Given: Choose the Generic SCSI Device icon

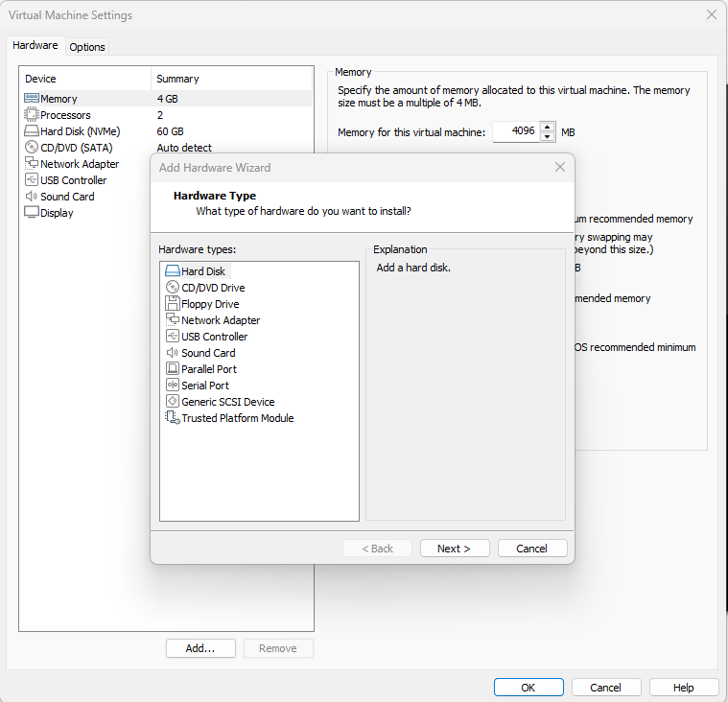Looking at the screenshot, I should [x=173, y=402].
